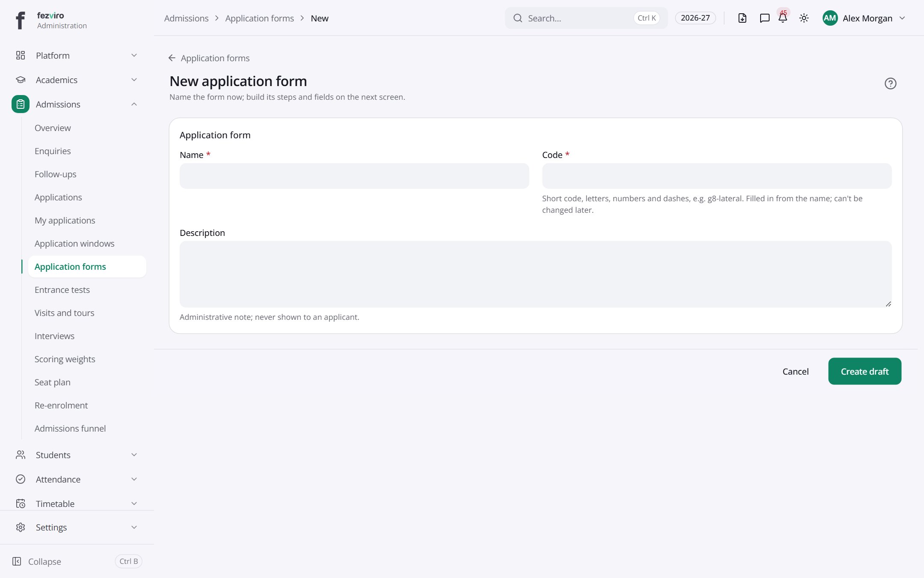This screenshot has width=924, height=578.
Task: Click into the Description text area
Action: (536, 274)
